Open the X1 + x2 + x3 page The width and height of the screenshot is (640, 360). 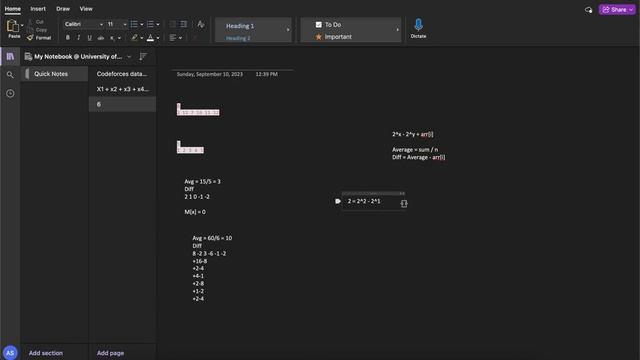point(122,89)
